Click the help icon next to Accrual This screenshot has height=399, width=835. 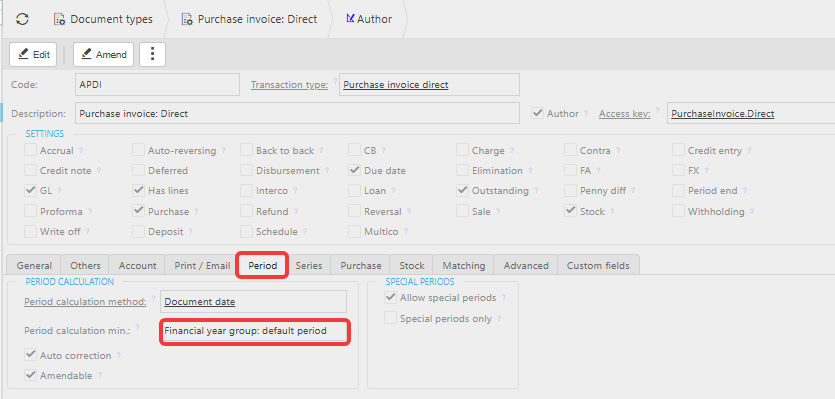pos(81,150)
